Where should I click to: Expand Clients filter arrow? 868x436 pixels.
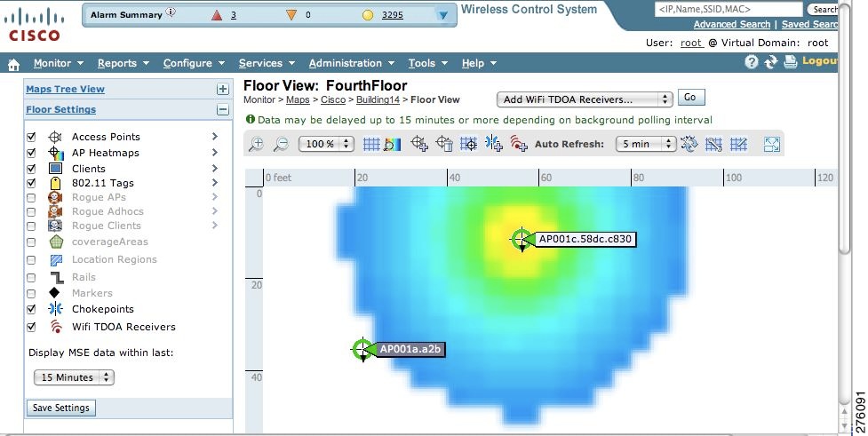tap(215, 168)
